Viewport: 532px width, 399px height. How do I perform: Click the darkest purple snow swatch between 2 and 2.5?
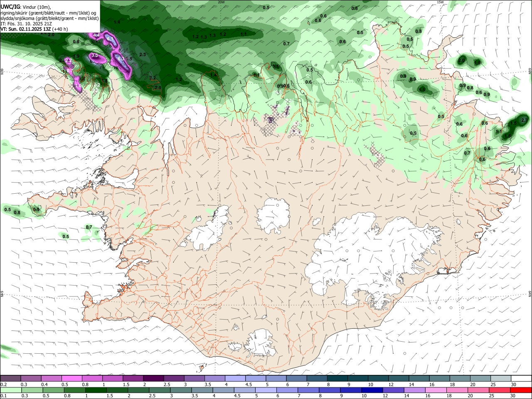tap(153, 378)
